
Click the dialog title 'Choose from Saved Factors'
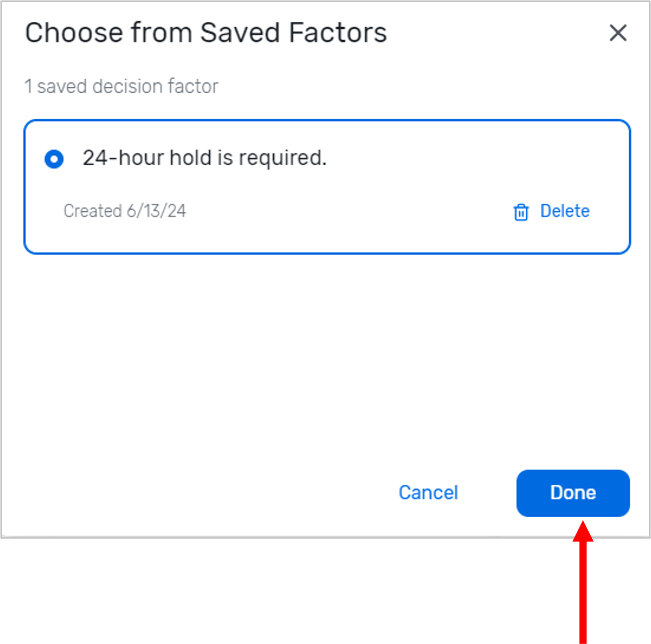[x=205, y=32]
